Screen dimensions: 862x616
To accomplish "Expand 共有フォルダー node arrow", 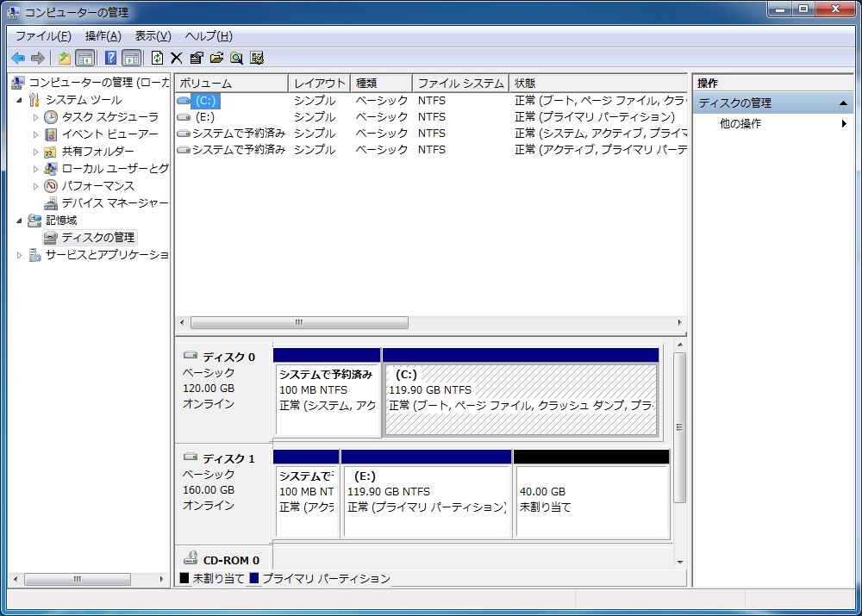I will (x=35, y=152).
